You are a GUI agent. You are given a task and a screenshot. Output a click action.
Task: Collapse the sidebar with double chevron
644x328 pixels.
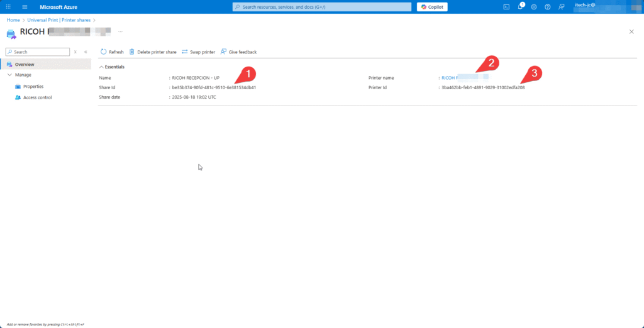pos(86,52)
